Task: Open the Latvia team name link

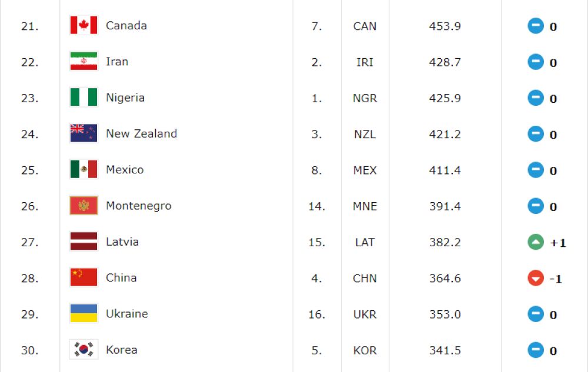Action: point(122,242)
